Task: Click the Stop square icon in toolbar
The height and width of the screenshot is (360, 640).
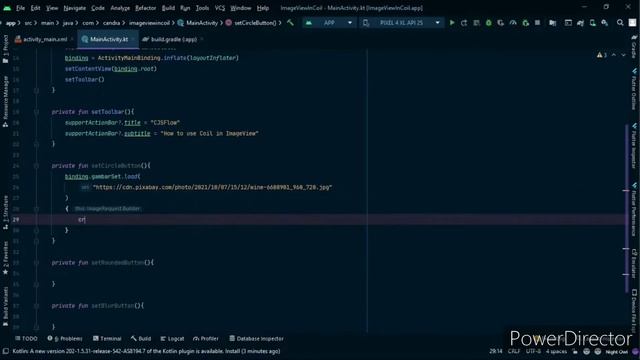Action: pyautogui.click(x=538, y=23)
